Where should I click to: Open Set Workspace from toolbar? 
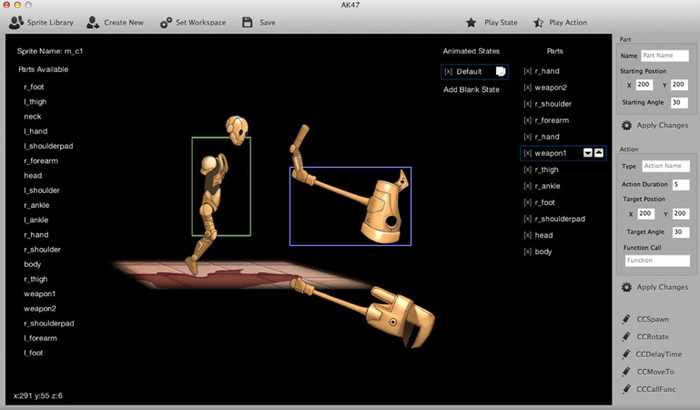pos(193,22)
